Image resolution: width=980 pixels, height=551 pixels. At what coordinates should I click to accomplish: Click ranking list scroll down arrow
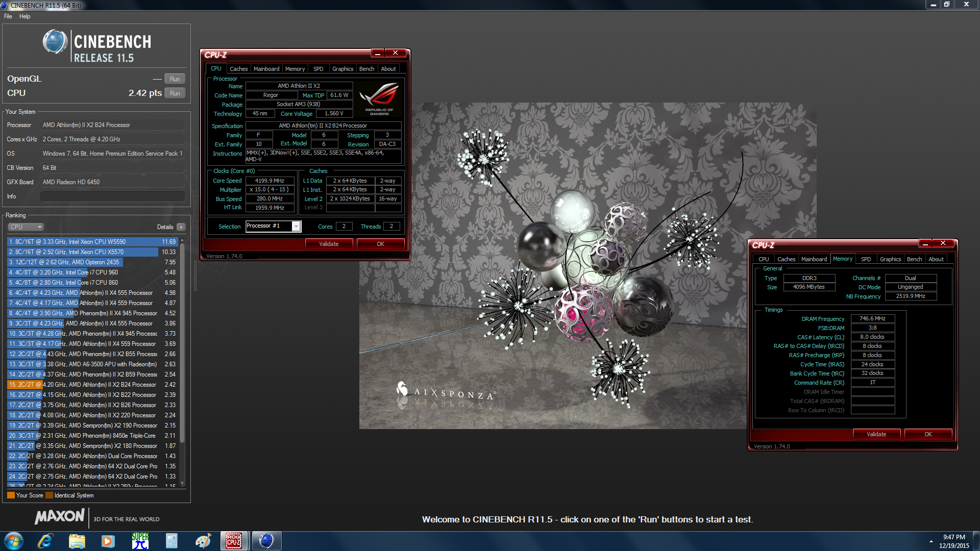coord(182,483)
